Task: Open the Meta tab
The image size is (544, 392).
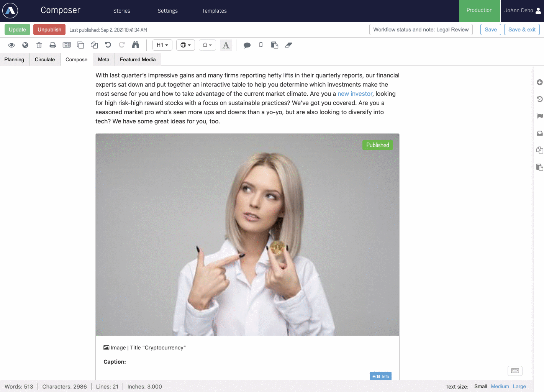Action: tap(104, 59)
